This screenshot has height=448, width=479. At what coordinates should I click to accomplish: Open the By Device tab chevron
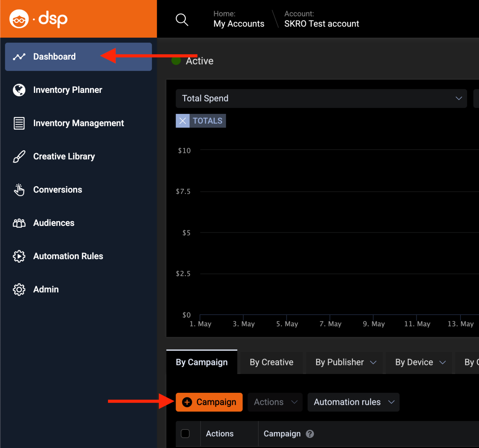tap(443, 362)
